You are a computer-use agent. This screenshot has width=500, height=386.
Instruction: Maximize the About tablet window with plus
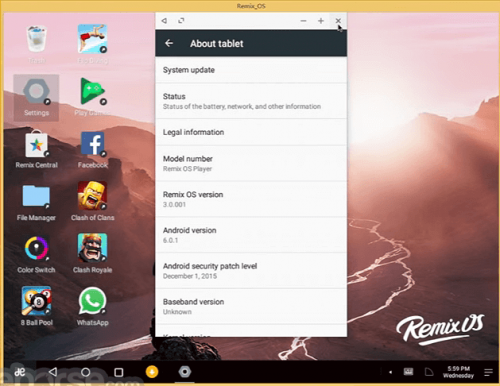[x=321, y=21]
